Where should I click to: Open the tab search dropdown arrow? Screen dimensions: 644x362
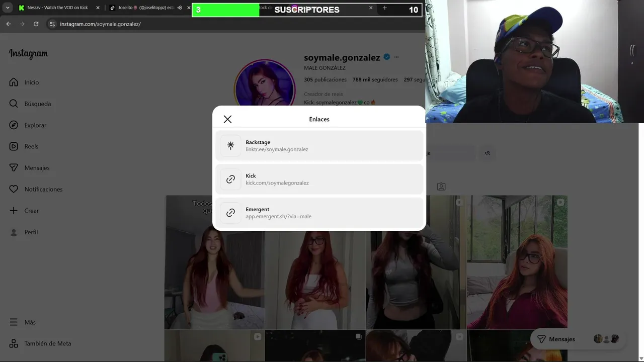(8, 8)
